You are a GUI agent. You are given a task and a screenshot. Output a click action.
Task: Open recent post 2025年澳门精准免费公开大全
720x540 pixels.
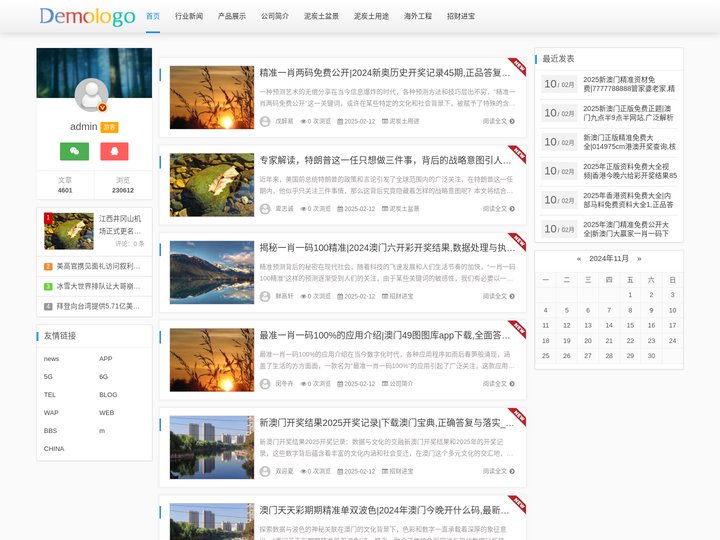click(626, 229)
